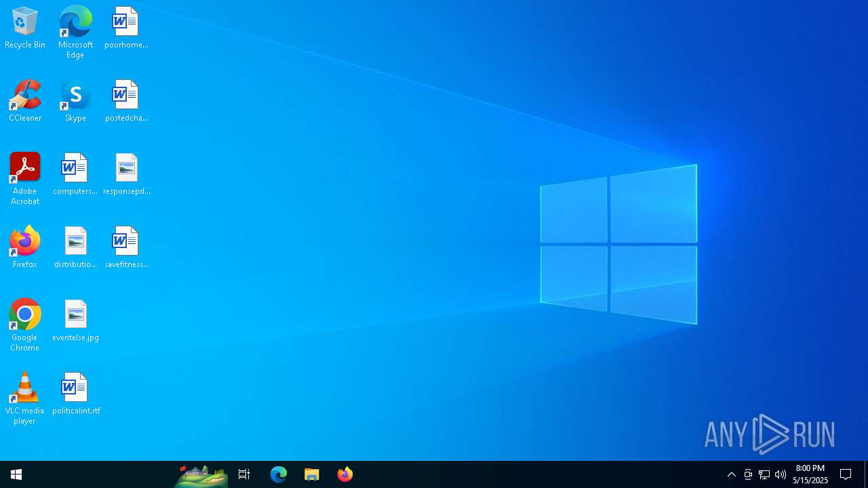The height and width of the screenshot is (488, 868).
Task: Launch Edge from the taskbar
Action: click(279, 474)
